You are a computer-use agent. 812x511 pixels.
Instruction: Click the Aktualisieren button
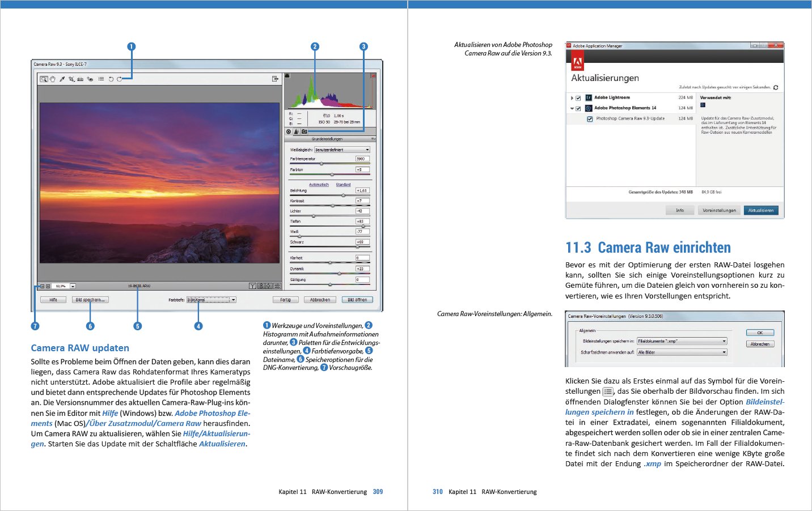pos(761,210)
